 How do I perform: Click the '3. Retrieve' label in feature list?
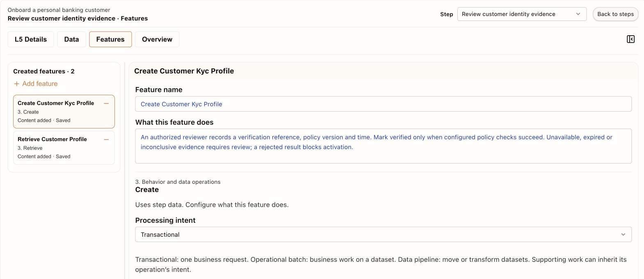(x=30, y=148)
